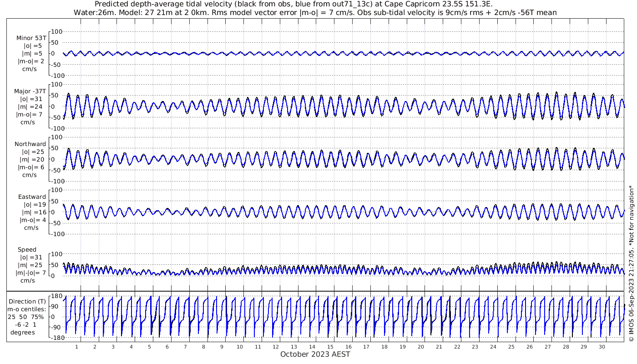Viewport: 637px width, 364px height.
Task: Click the "degrees" unit label
Action: coord(23,332)
